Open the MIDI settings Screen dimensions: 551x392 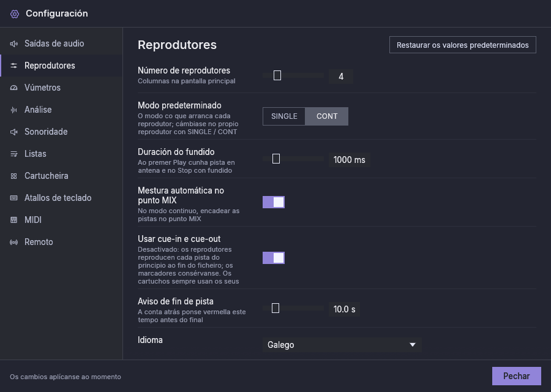click(x=61, y=220)
